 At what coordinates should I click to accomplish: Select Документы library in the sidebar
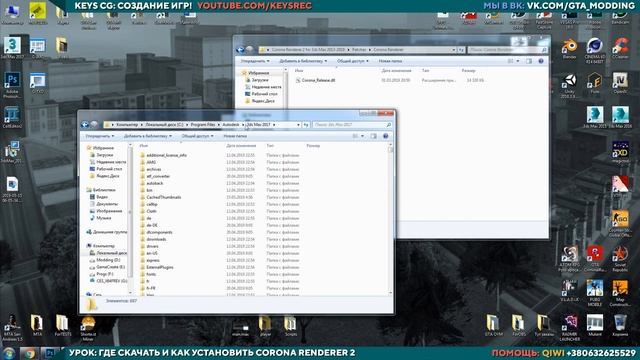pos(107,204)
